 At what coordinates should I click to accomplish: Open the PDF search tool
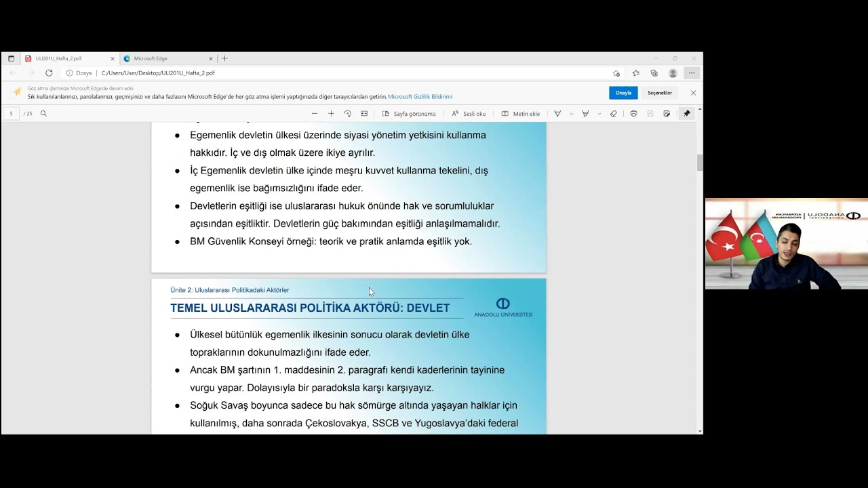43,114
